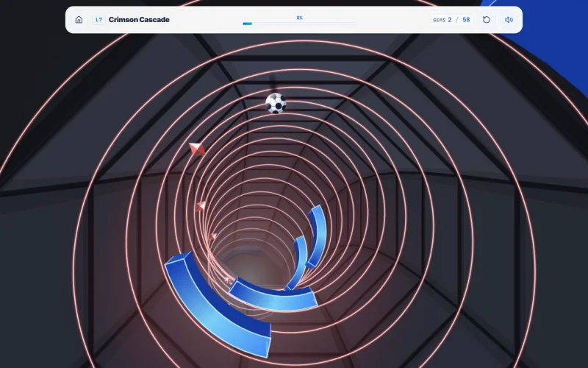This screenshot has height=368, width=588.
Task: Click the L7 level badge
Action: click(98, 20)
